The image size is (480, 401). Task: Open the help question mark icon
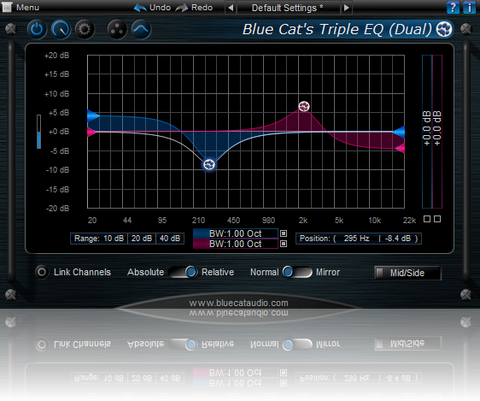[x=453, y=7]
